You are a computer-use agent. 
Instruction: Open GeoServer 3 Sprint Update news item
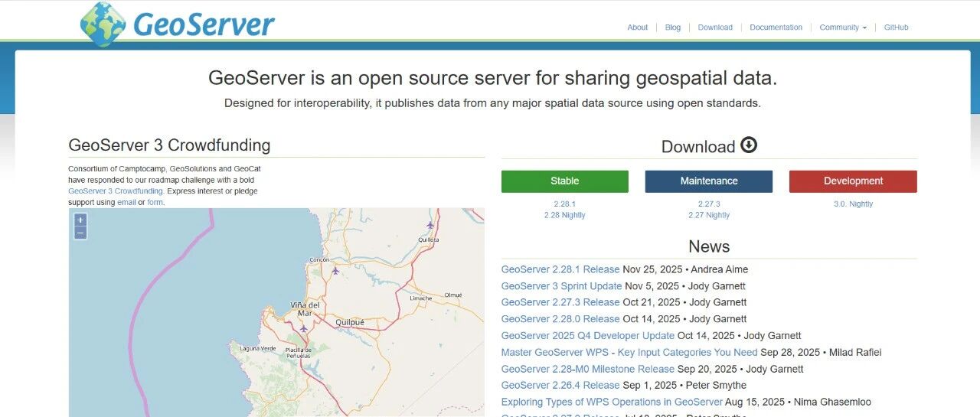(561, 286)
